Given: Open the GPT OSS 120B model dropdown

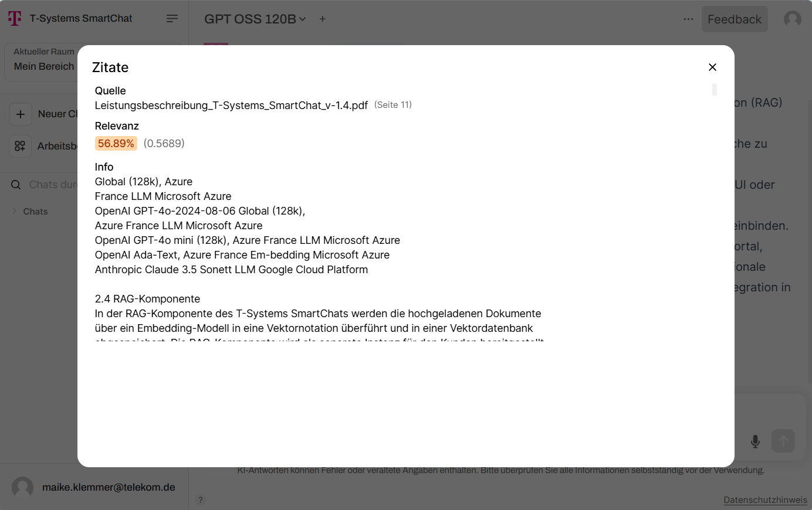Looking at the screenshot, I should point(255,19).
